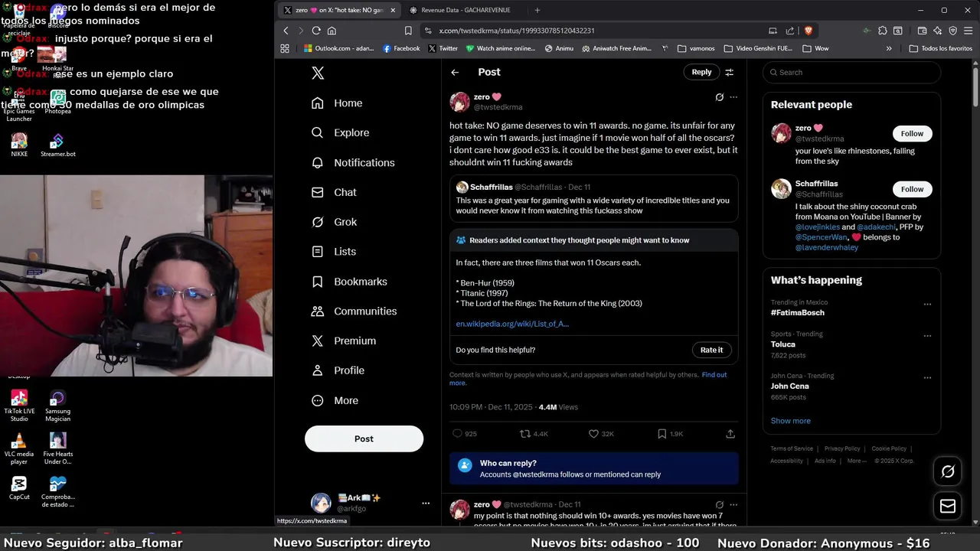Click the floating Grok button
Screen dimensions: 980x551
tap(948, 471)
